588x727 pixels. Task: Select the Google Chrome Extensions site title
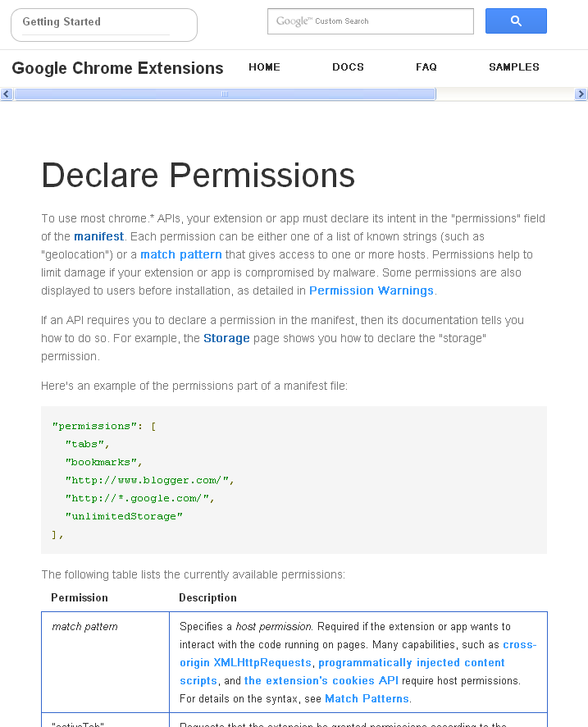[x=116, y=68]
